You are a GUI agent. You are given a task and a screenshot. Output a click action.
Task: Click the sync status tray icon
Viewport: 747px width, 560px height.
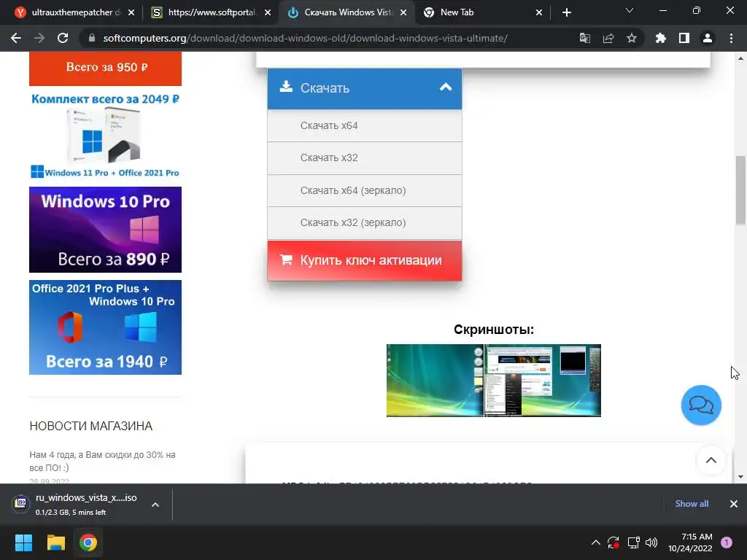pos(613,542)
